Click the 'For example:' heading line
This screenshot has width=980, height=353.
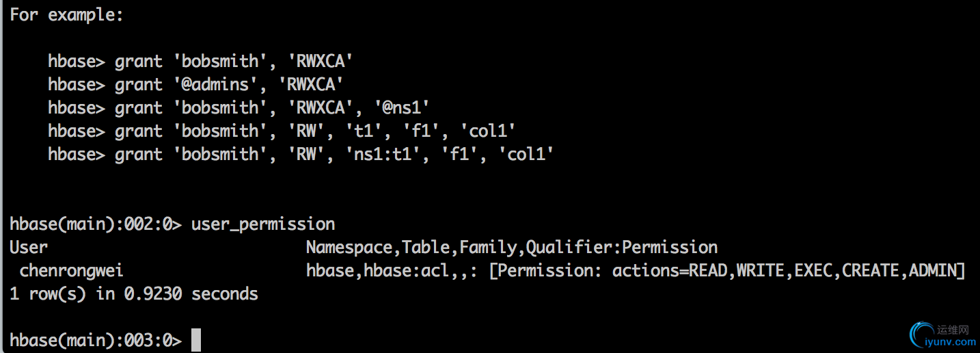pyautogui.click(x=66, y=15)
